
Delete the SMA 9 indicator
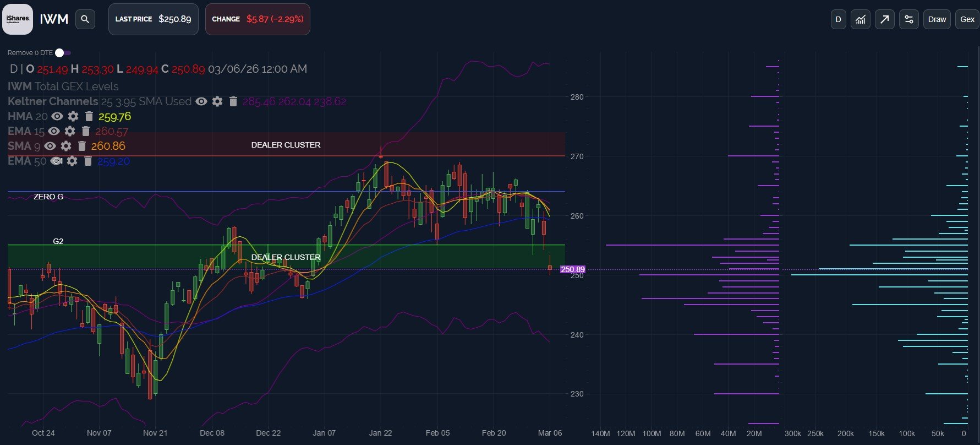81,146
